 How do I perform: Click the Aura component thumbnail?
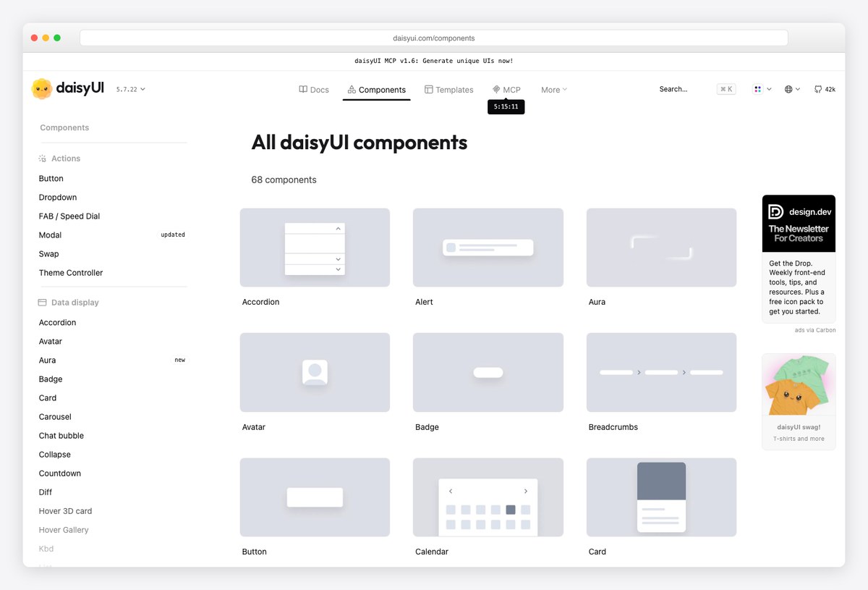(x=661, y=248)
